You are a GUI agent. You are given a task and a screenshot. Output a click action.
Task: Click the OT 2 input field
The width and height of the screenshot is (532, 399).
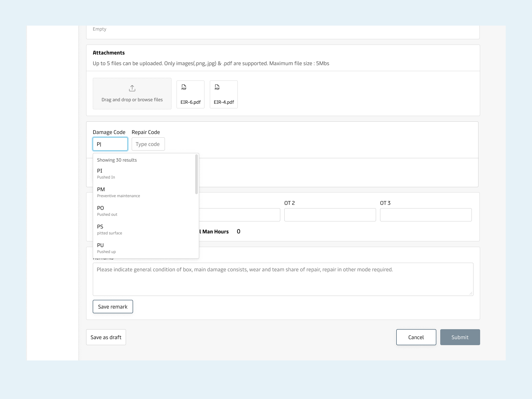[x=330, y=215]
